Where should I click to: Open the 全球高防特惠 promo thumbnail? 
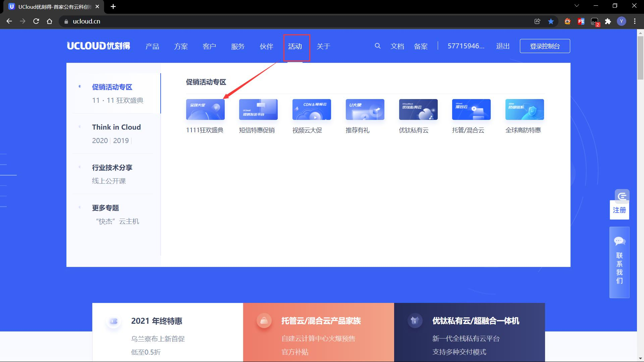525,109
